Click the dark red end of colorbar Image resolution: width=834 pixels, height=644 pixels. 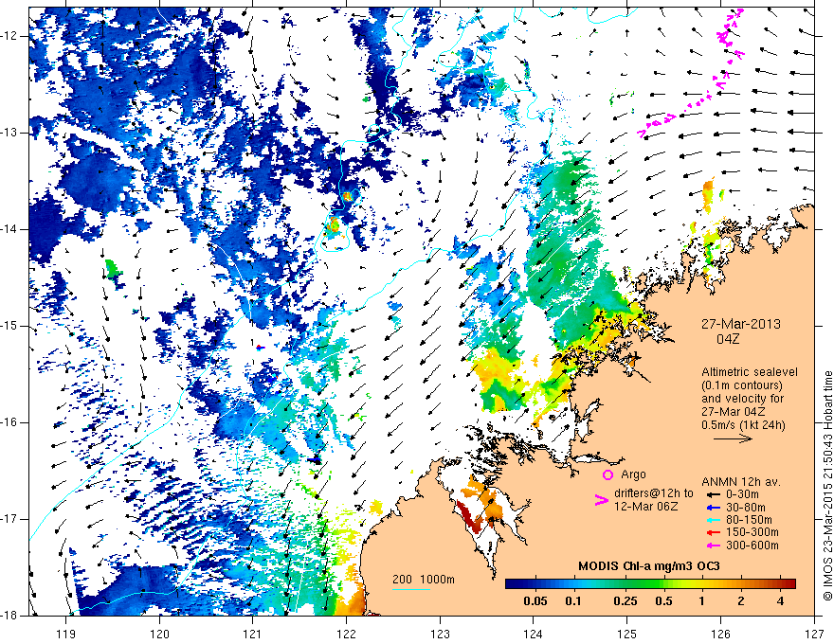(x=790, y=584)
